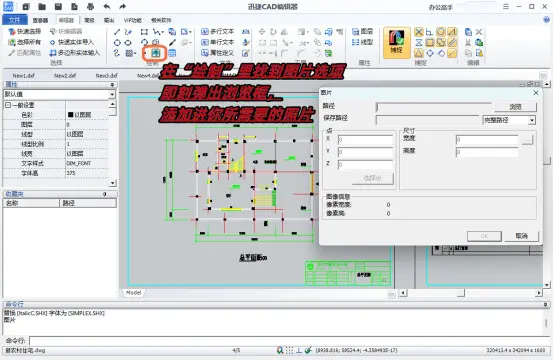Collapse the 一般设置 property group
This screenshot has width=554, height=360.
pyautogui.click(x=8, y=105)
